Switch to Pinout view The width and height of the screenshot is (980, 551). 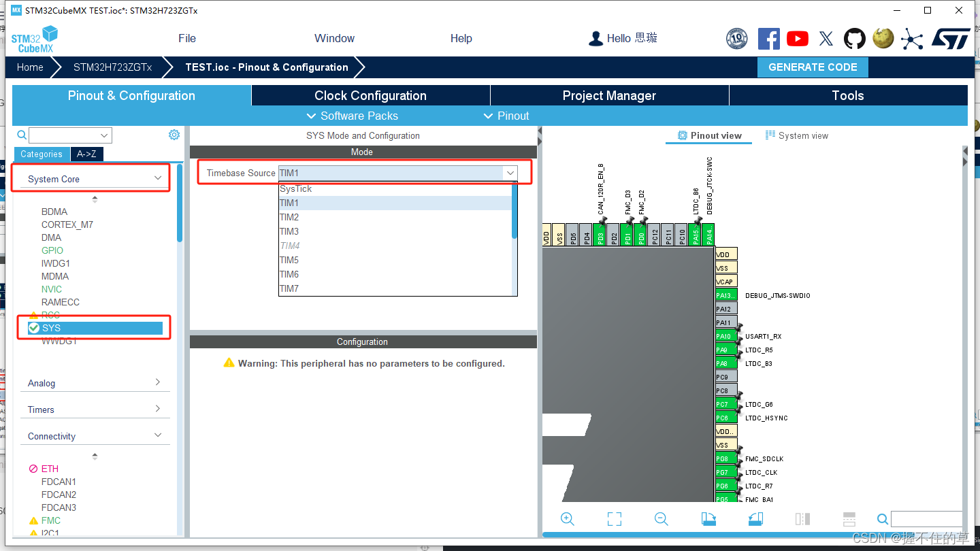tap(709, 135)
